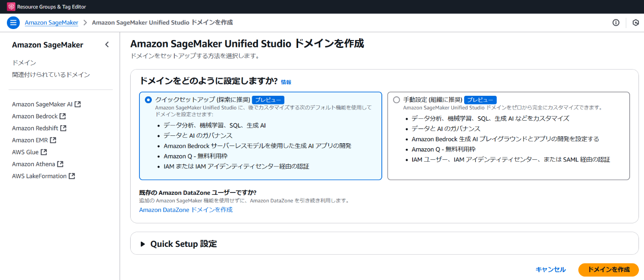Click external link icon beside Amazon Bedrock
The width and height of the screenshot is (644, 280).
pyautogui.click(x=63, y=116)
